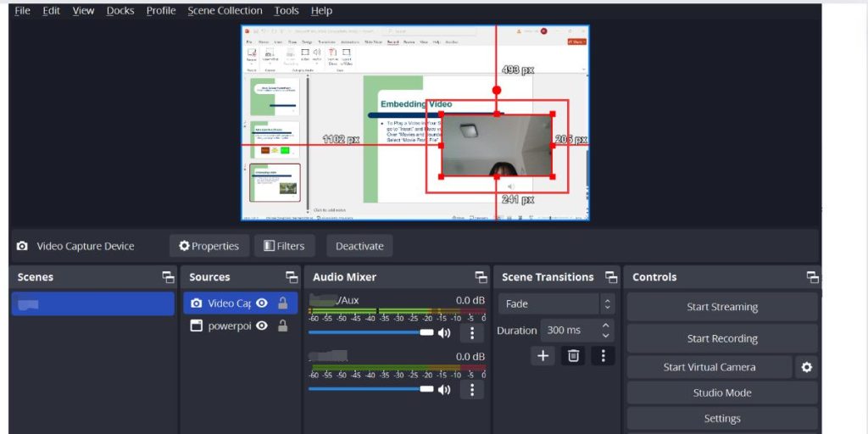Pop out the Scenes dock
Image resolution: width=868 pixels, height=434 pixels.
pyautogui.click(x=168, y=277)
